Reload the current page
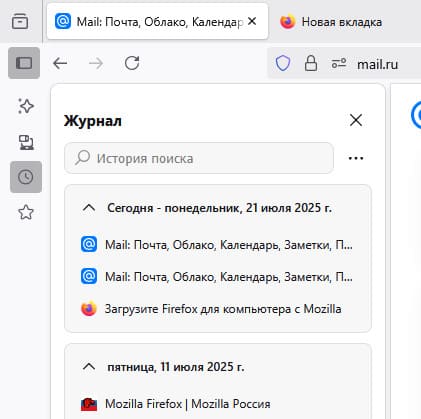Screen dimensions: 421x419 click(x=132, y=63)
